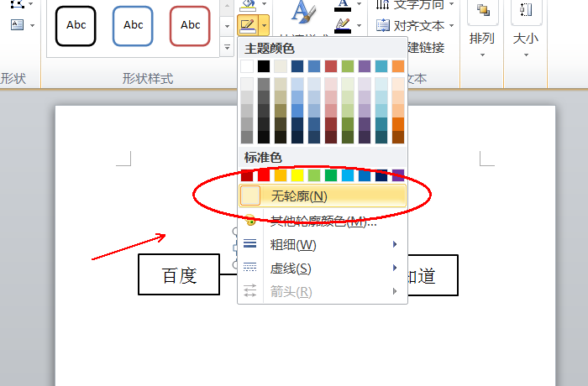Viewport: 588px width, 386px height.
Task: Pick the blue standard color
Action: click(x=365, y=175)
